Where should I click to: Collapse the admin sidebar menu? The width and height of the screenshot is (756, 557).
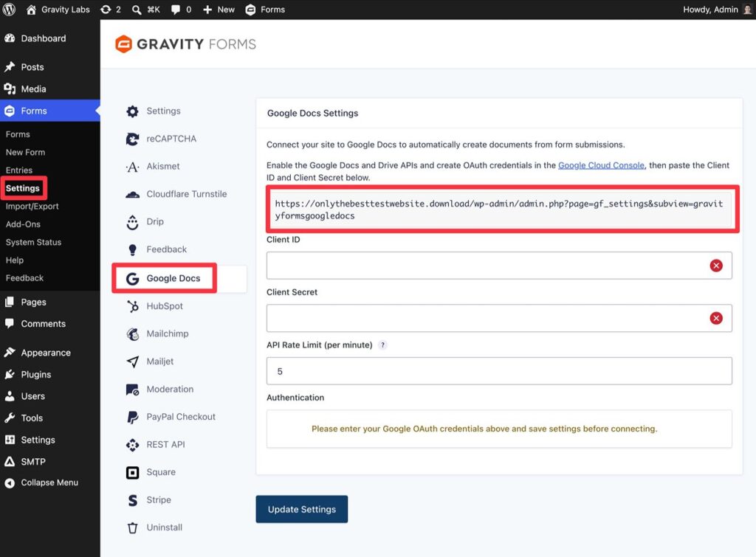click(50, 482)
